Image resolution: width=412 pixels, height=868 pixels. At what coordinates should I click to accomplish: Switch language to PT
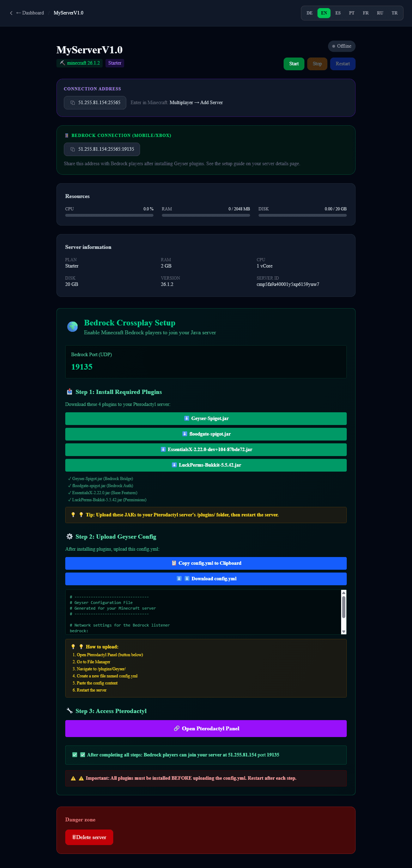[x=352, y=13]
